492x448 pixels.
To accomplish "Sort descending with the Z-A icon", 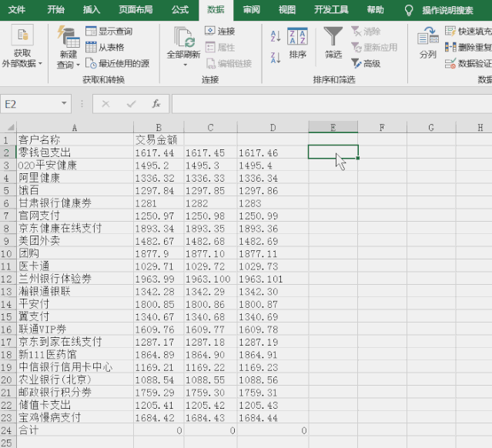I will 275,58.
